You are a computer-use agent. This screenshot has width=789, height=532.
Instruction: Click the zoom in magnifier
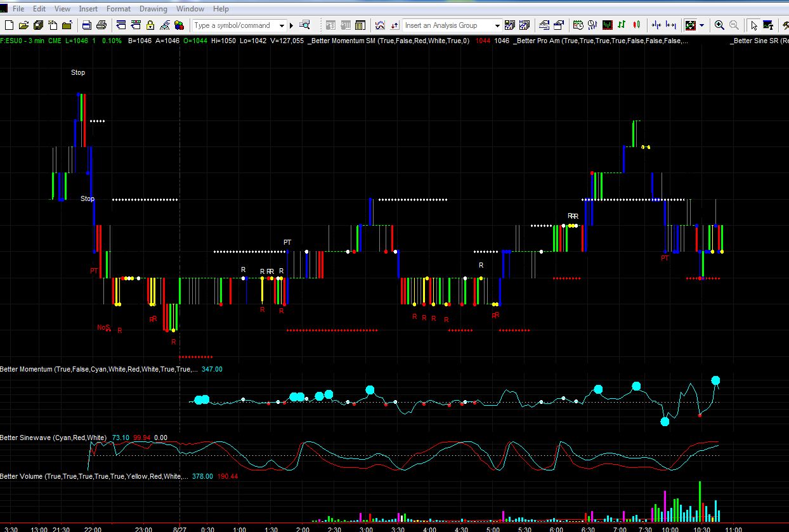pyautogui.click(x=719, y=25)
